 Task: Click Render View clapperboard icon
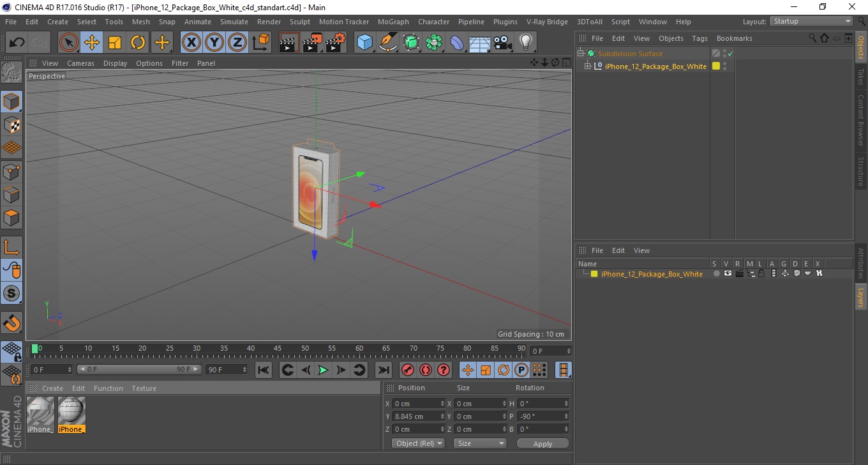point(289,43)
